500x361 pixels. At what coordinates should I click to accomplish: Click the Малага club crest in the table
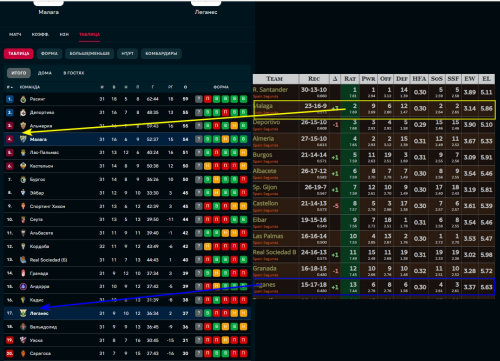23,139
